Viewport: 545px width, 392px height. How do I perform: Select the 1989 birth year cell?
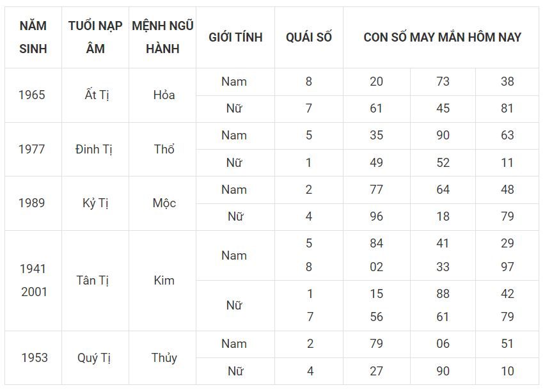[32, 203]
